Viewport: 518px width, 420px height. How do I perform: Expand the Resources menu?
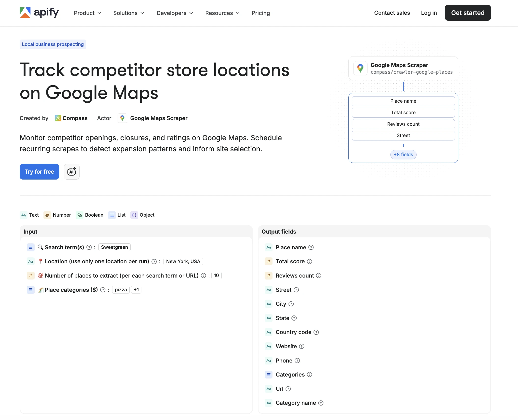222,13
